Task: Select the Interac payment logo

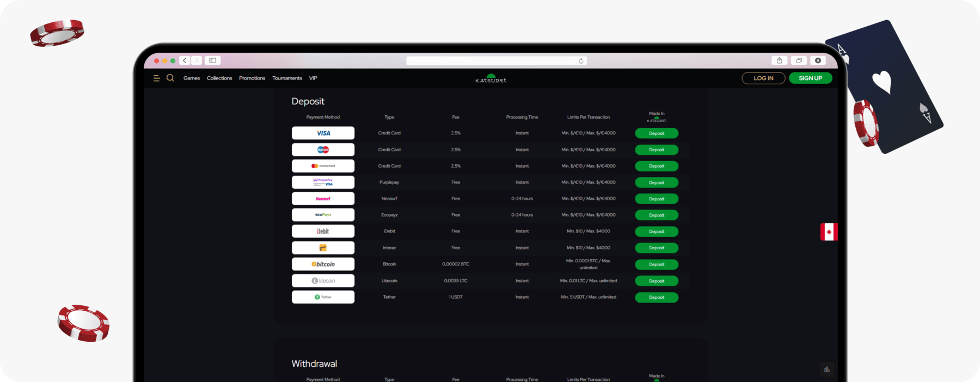Action: click(323, 248)
